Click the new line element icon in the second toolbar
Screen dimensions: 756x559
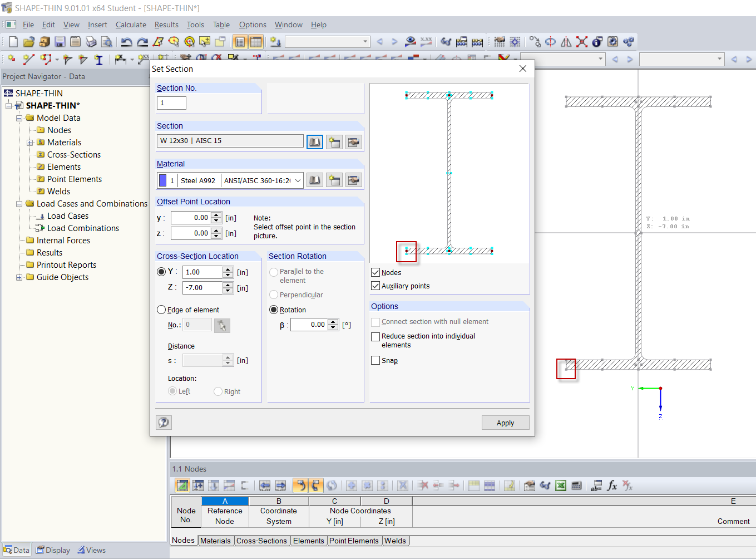pos(29,58)
